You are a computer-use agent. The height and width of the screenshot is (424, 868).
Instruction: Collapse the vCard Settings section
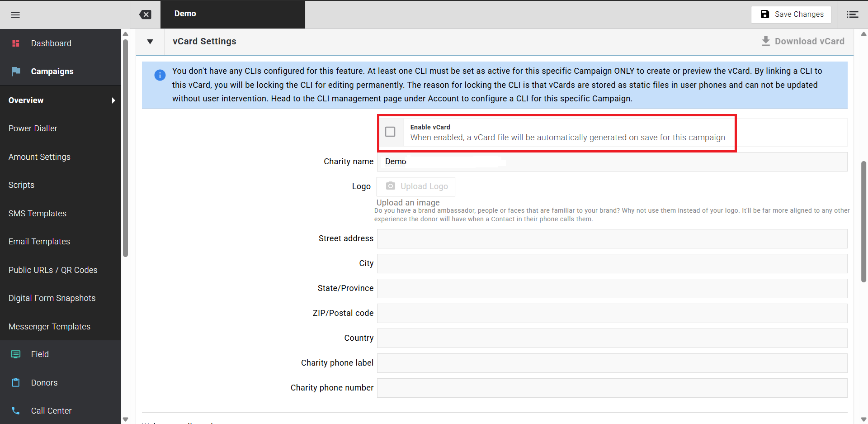[x=150, y=41]
